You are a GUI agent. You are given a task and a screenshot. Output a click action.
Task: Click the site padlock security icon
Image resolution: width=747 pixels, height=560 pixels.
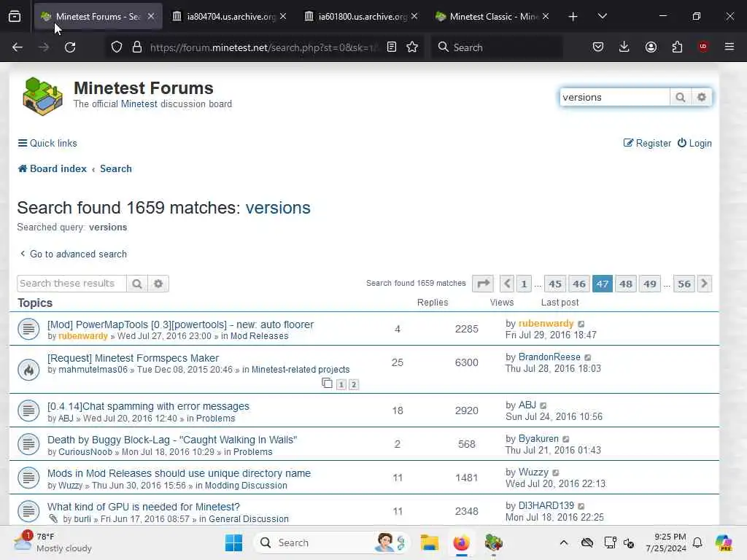(137, 47)
